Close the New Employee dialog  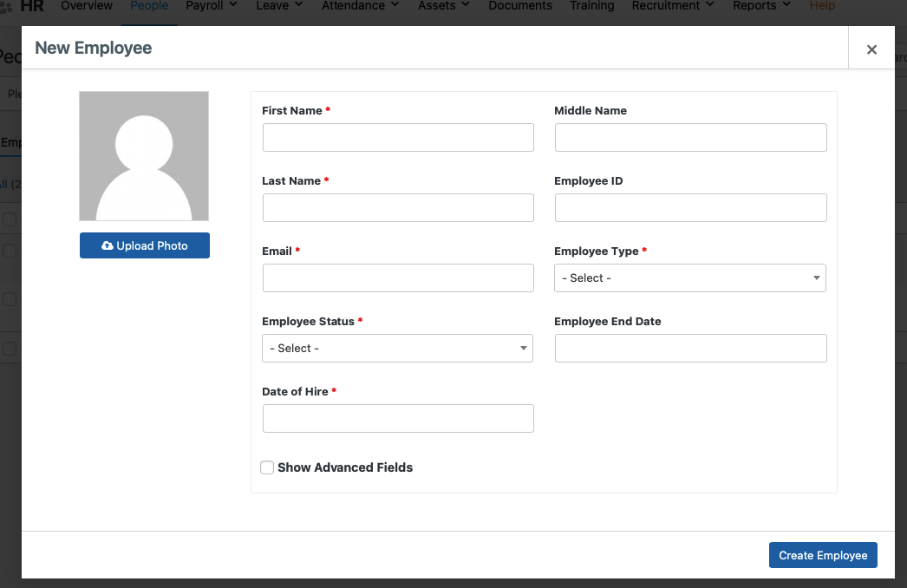871,49
